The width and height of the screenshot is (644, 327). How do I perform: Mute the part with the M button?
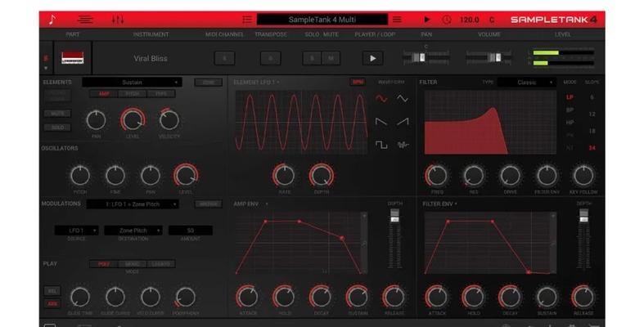pos(331,58)
